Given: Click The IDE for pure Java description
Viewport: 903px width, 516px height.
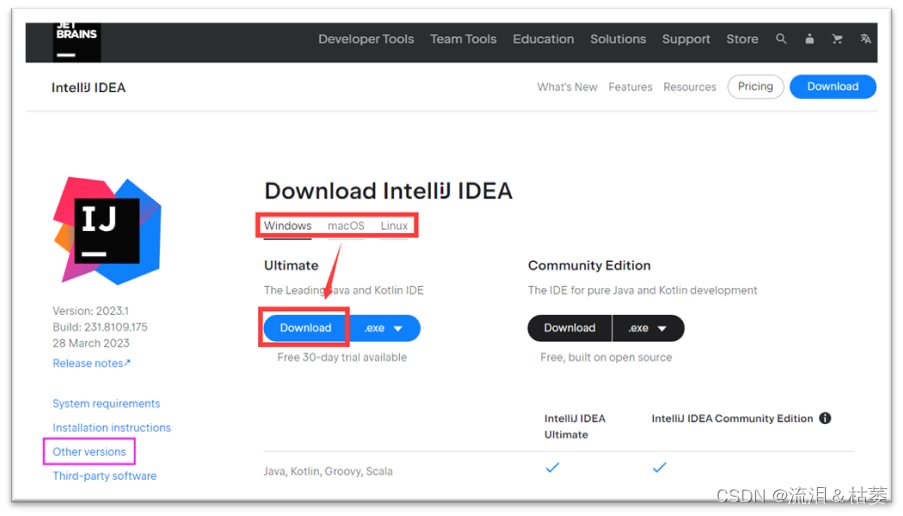Looking at the screenshot, I should click(642, 290).
